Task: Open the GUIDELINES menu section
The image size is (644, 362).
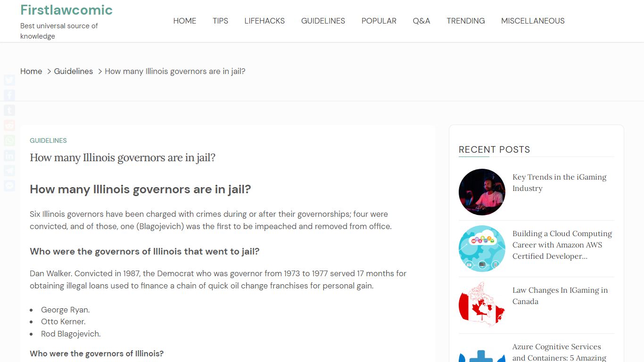Action: click(323, 21)
